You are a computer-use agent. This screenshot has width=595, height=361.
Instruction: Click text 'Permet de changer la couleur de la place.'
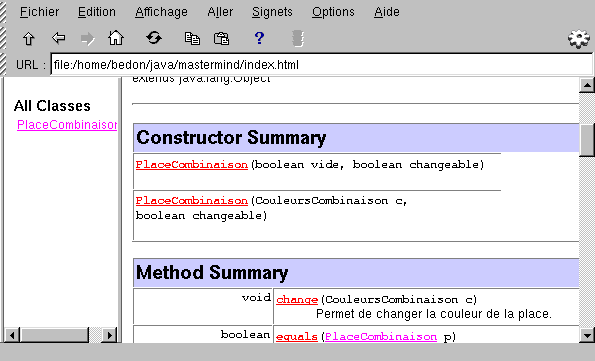pos(434,314)
